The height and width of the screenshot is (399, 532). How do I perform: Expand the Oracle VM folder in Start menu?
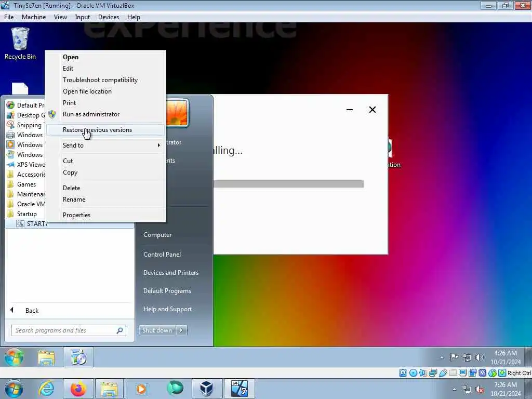pyautogui.click(x=26, y=204)
